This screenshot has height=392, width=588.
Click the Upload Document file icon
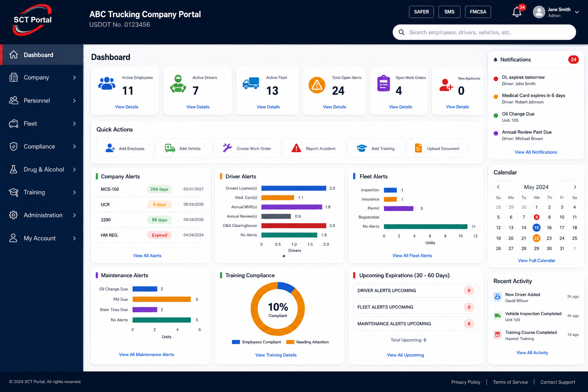[418, 148]
